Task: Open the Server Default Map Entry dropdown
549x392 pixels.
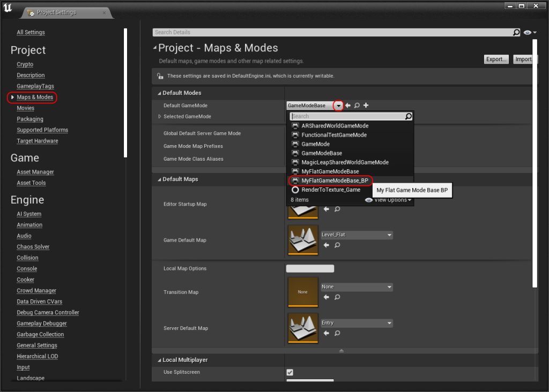Action: point(356,323)
